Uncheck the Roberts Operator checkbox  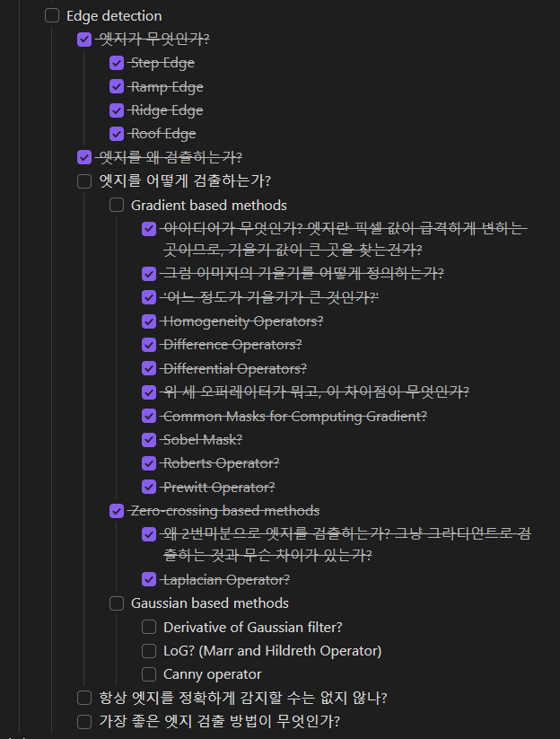(x=149, y=463)
